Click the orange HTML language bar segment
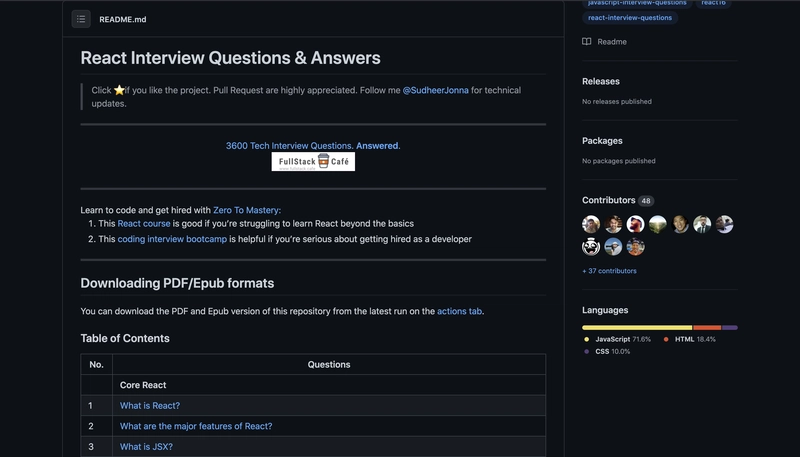The height and width of the screenshot is (457, 800). (x=707, y=327)
